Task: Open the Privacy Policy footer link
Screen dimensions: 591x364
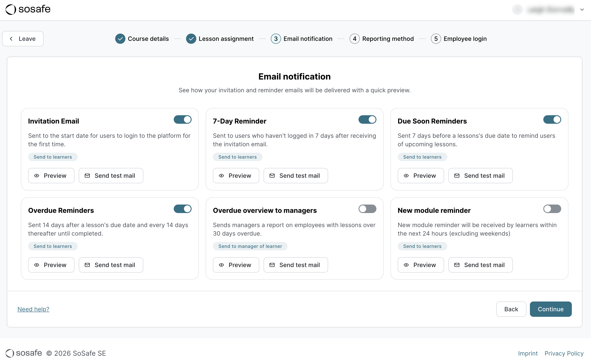Action: click(x=564, y=353)
